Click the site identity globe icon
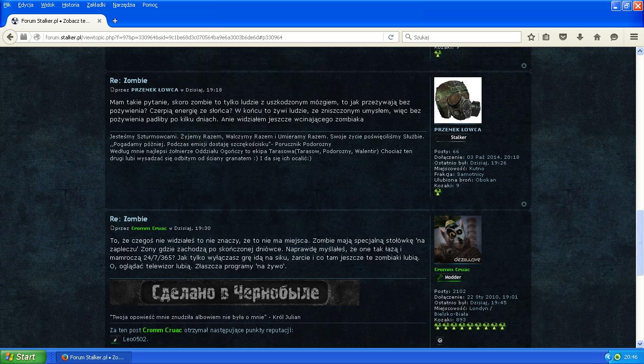644x364 pixels. [x=36, y=37]
